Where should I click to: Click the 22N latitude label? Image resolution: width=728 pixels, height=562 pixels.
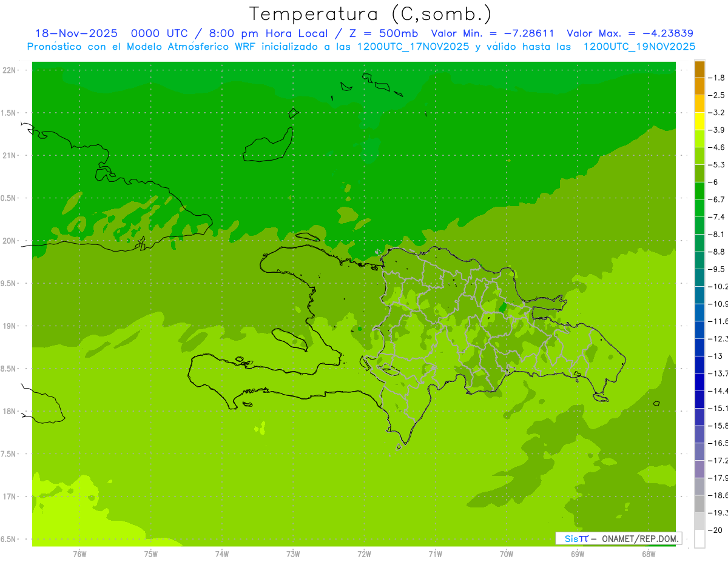click(x=10, y=70)
